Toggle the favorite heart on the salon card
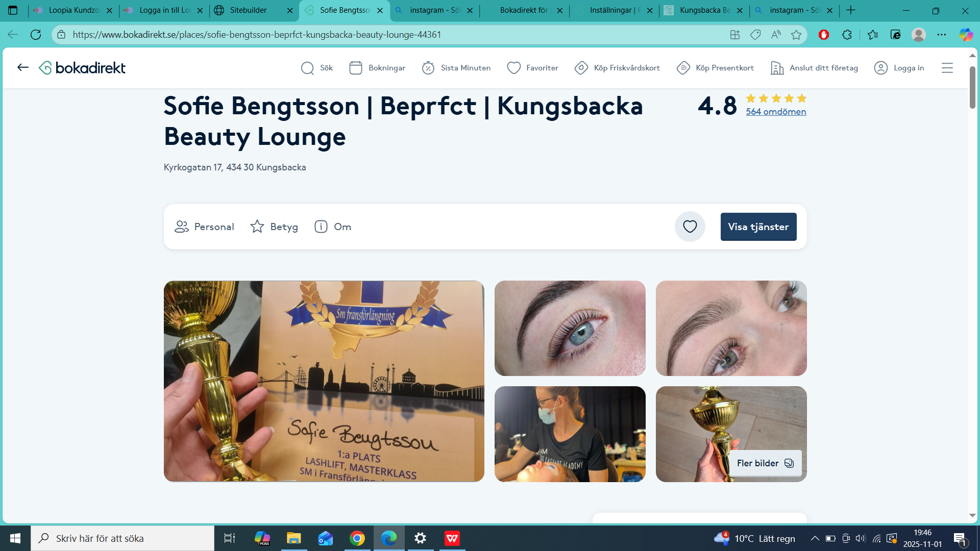 690,227
